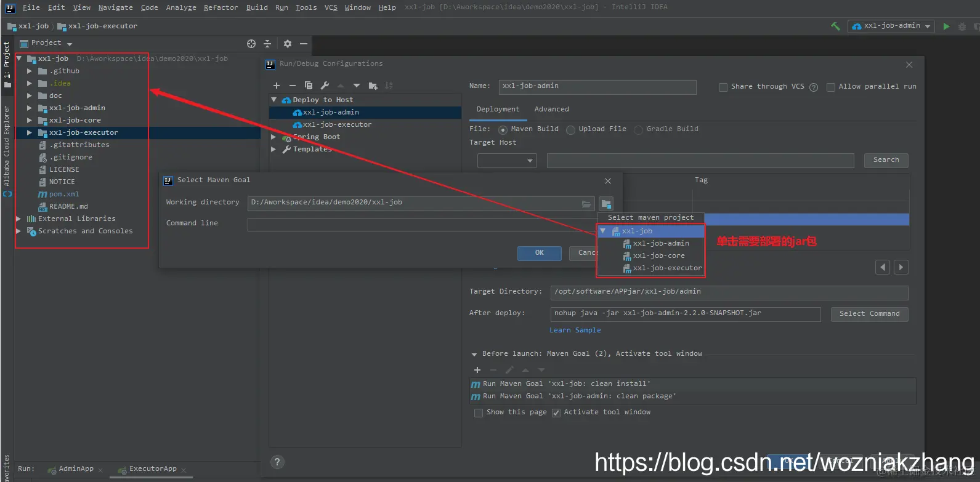Select xxl-job-executor deploy configuration

(337, 124)
